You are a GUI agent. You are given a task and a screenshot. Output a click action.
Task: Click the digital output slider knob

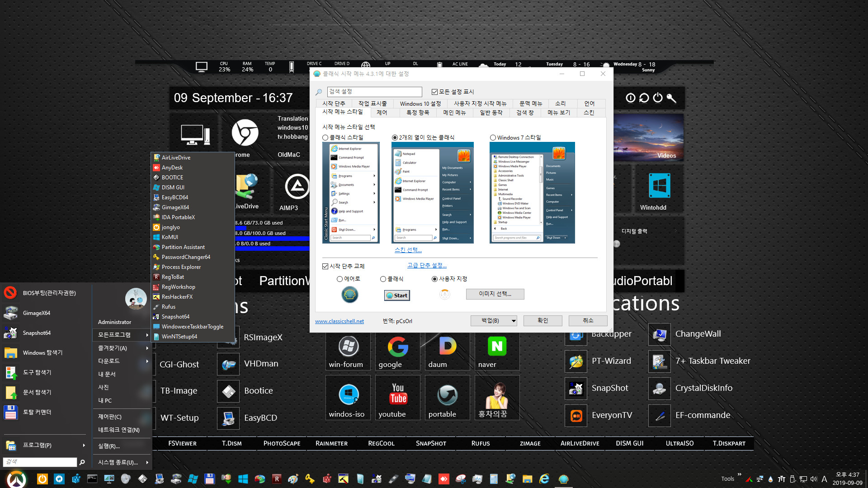(x=617, y=244)
